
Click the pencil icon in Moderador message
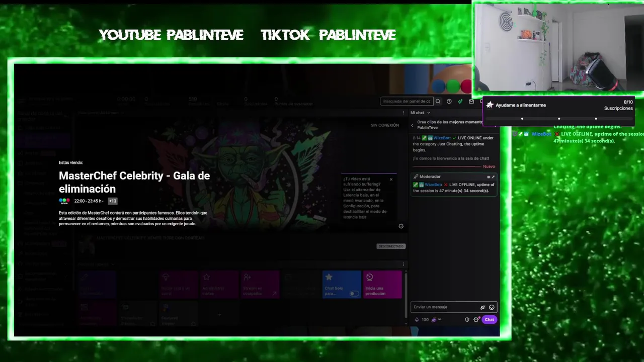coord(493,177)
